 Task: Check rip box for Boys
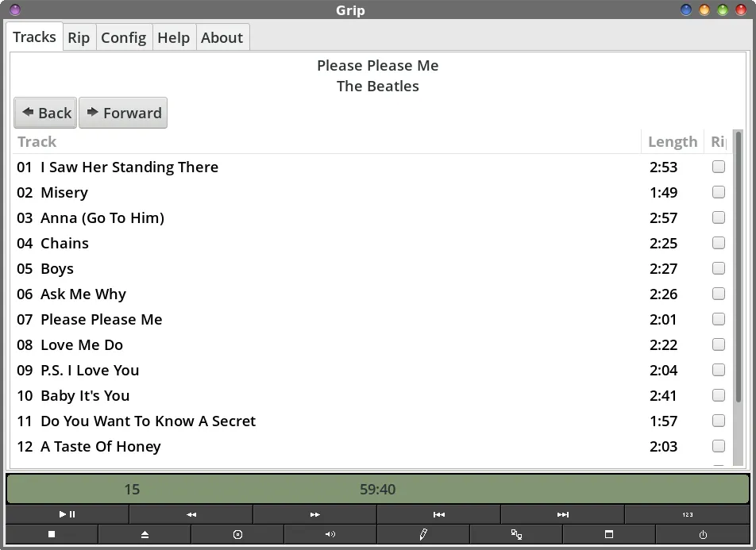point(719,268)
